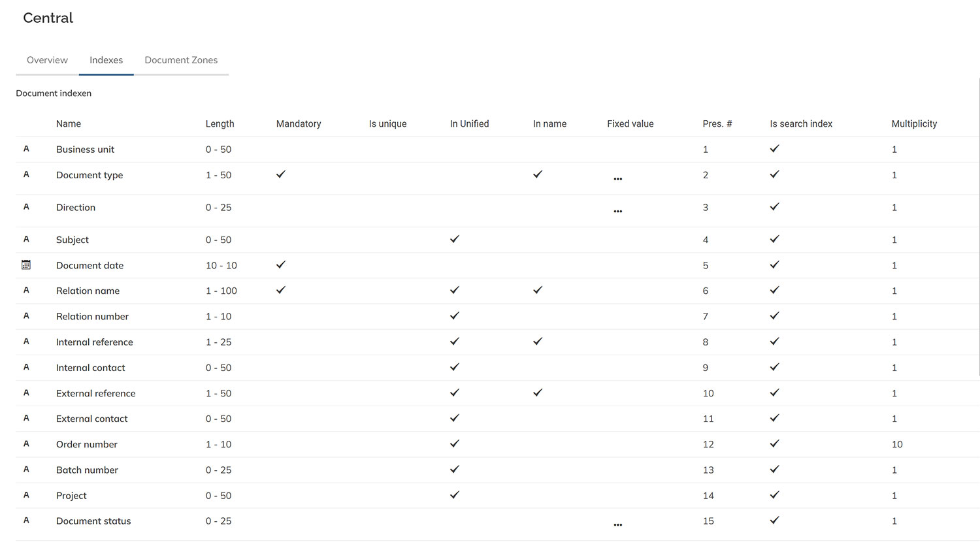The image size is (980, 546).
Task: Click the text type icon beside Business unit
Action: (x=26, y=148)
